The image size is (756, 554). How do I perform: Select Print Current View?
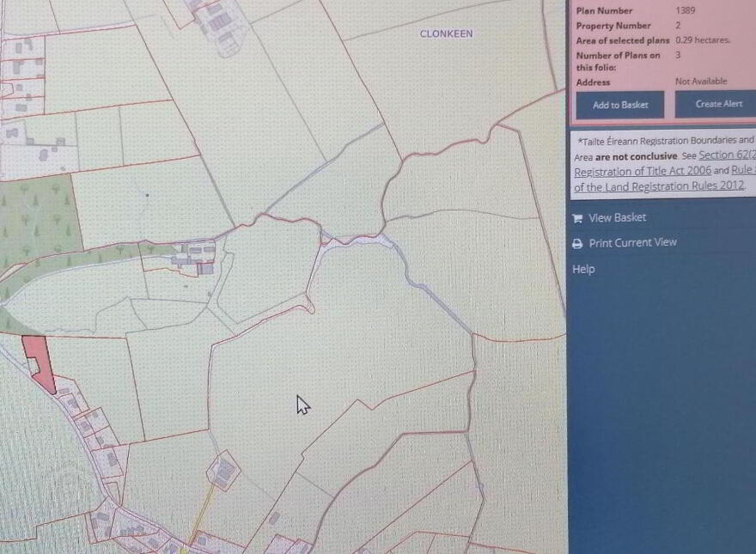[x=632, y=242]
